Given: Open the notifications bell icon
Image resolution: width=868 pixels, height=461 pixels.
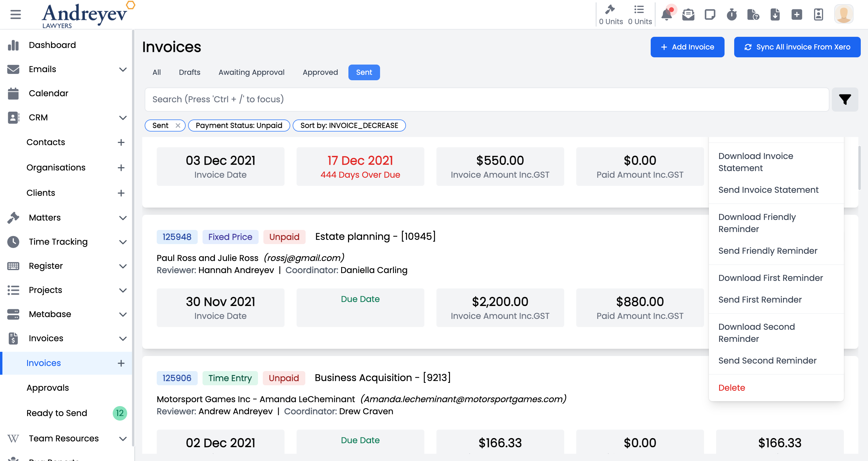Looking at the screenshot, I should click(x=666, y=14).
